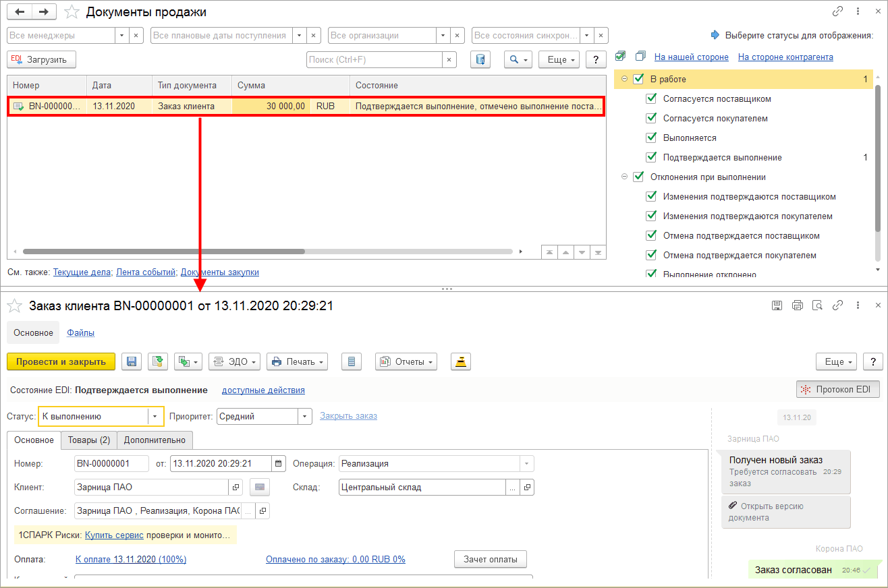This screenshot has width=888, height=588.
Task: Toggle the Выполняется checkbox
Action: pyautogui.click(x=651, y=138)
